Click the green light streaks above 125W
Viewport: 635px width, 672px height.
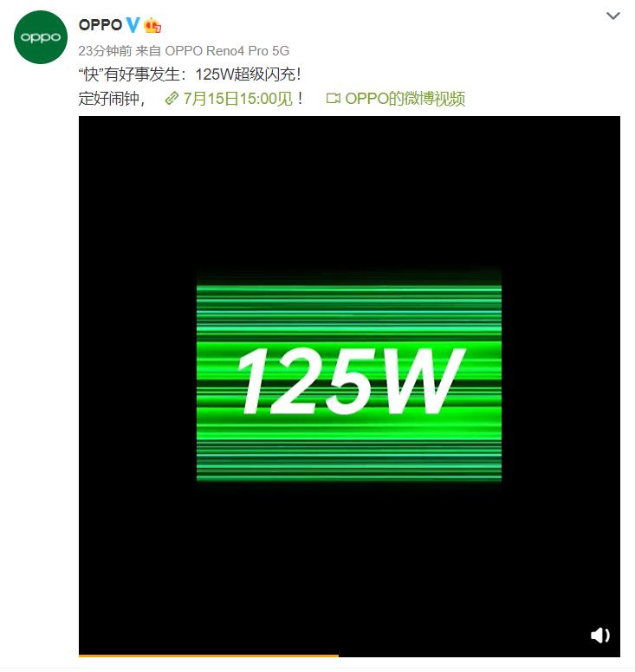(348, 308)
